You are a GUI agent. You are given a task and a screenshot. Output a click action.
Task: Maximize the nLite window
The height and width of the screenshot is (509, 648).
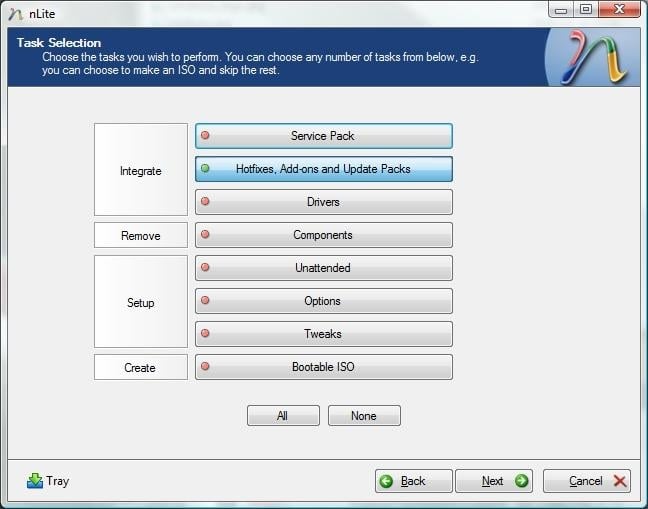pos(585,10)
